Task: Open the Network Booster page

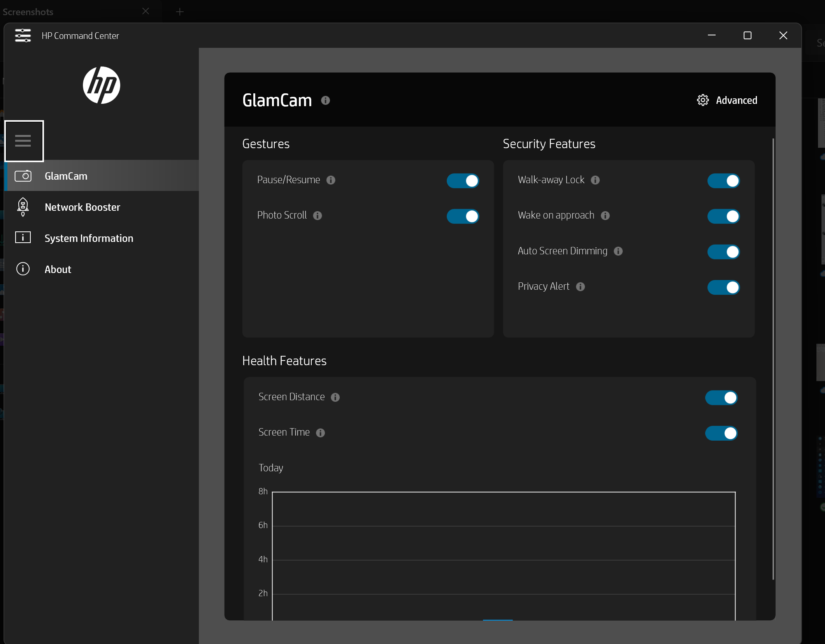Action: click(102, 207)
